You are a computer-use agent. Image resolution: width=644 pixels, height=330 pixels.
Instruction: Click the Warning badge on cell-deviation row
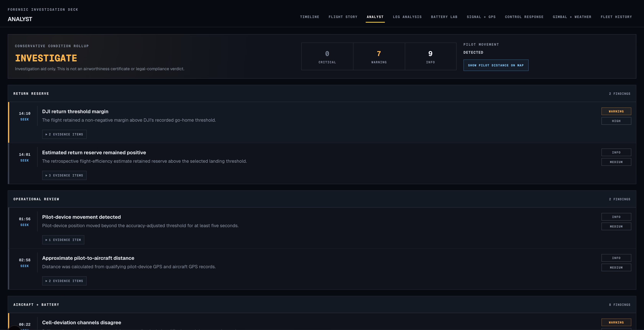click(616, 323)
